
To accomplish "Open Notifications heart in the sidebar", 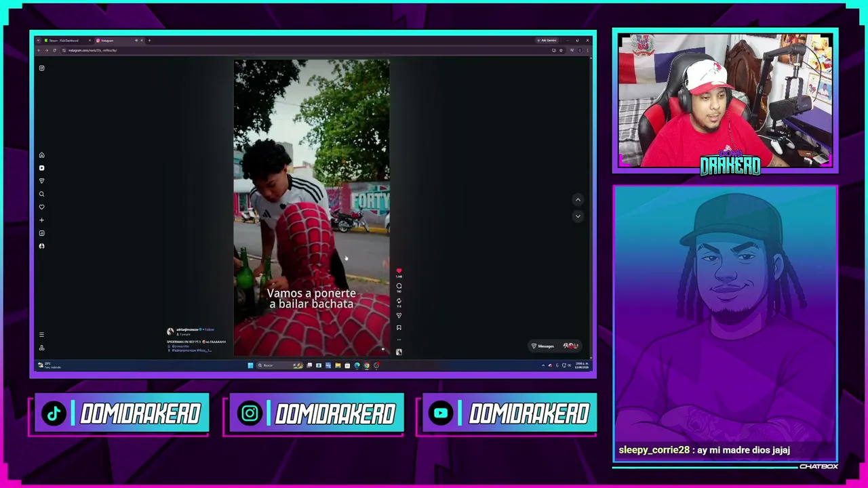I will click(x=41, y=207).
